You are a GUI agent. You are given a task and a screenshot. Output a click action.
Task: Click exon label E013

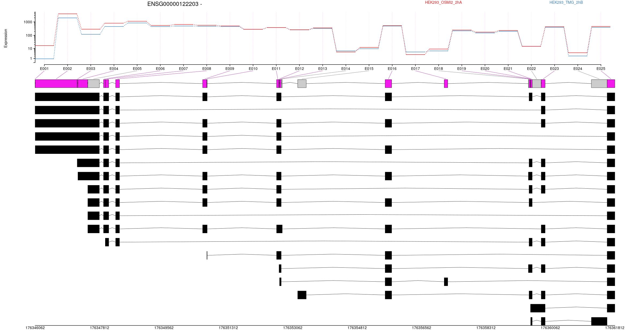coord(323,69)
